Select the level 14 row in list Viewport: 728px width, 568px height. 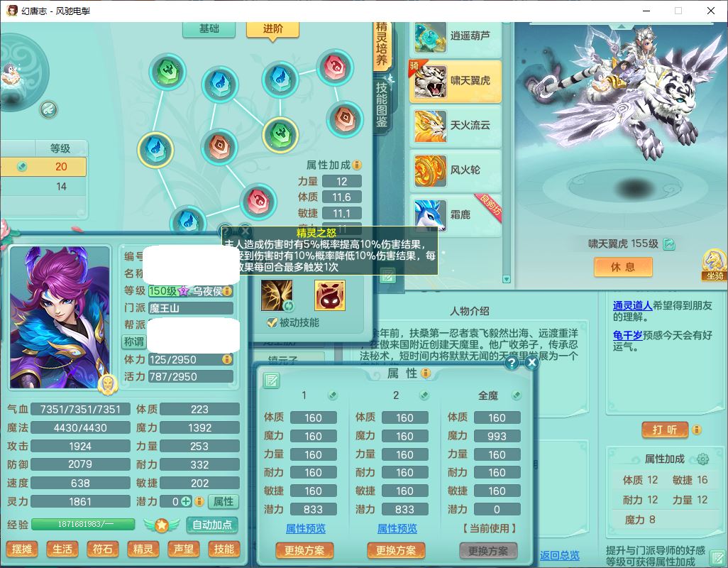[x=43, y=187]
